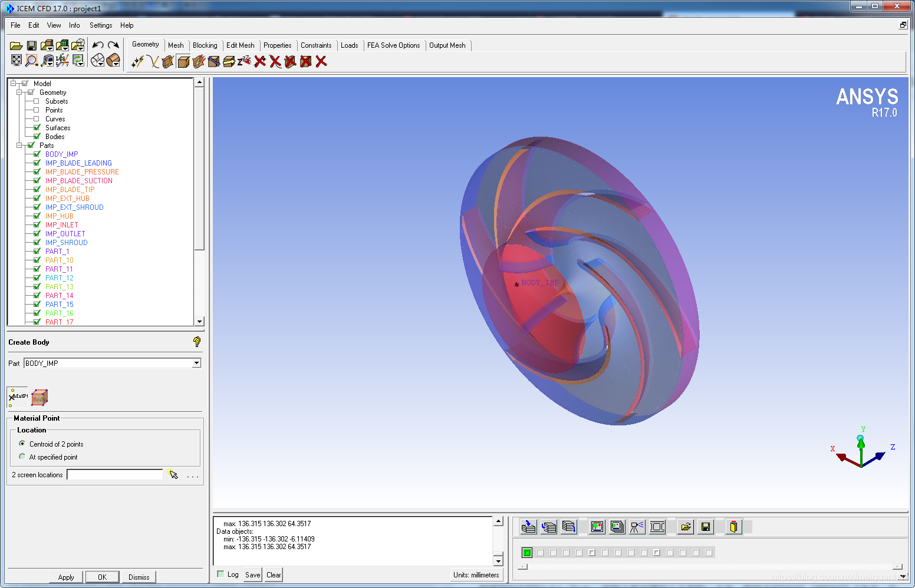Pick screen locations with cursor icon
This screenshot has height=588, width=915.
173,474
